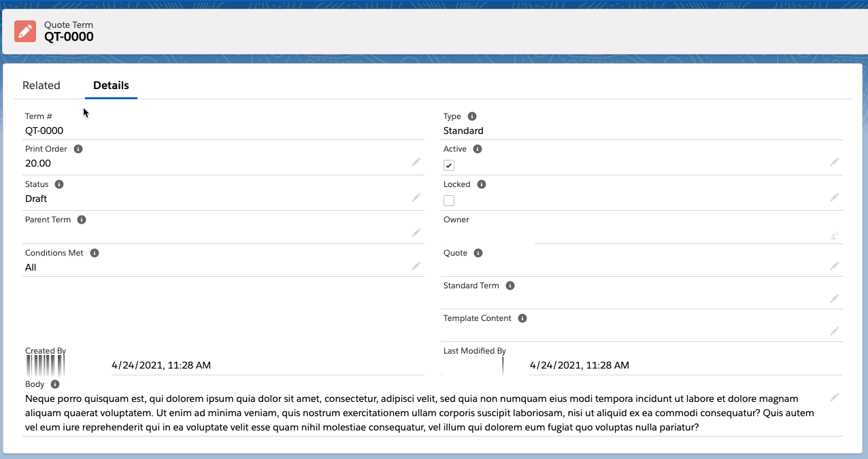Screen dimensions: 868x459
Task: Edit the Quote lookup field
Action: pos(834,267)
